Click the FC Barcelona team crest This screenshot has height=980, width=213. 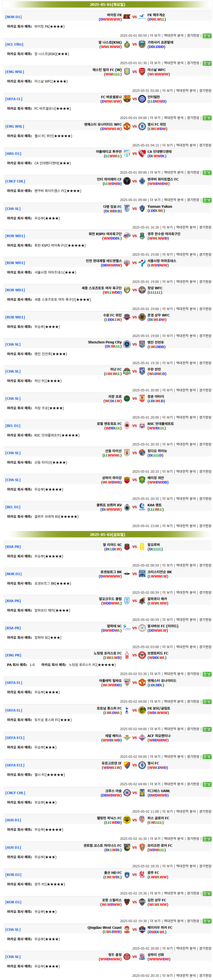(x=127, y=99)
